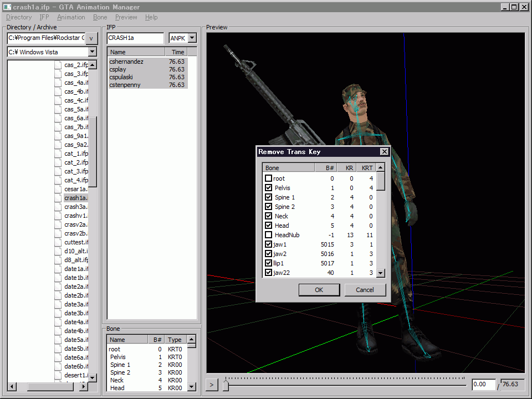
Task: Click the file icon next to cas_2.ifp
Action: [58, 65]
